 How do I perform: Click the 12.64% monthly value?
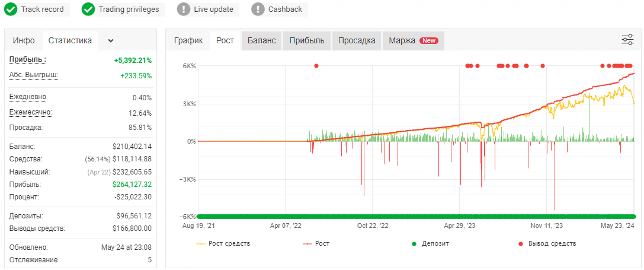pos(140,113)
